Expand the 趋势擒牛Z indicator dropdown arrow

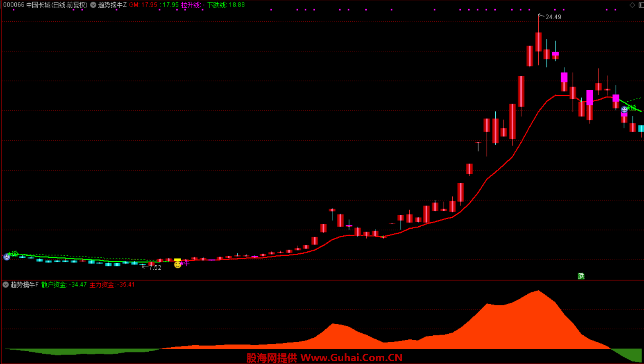[x=93, y=5]
